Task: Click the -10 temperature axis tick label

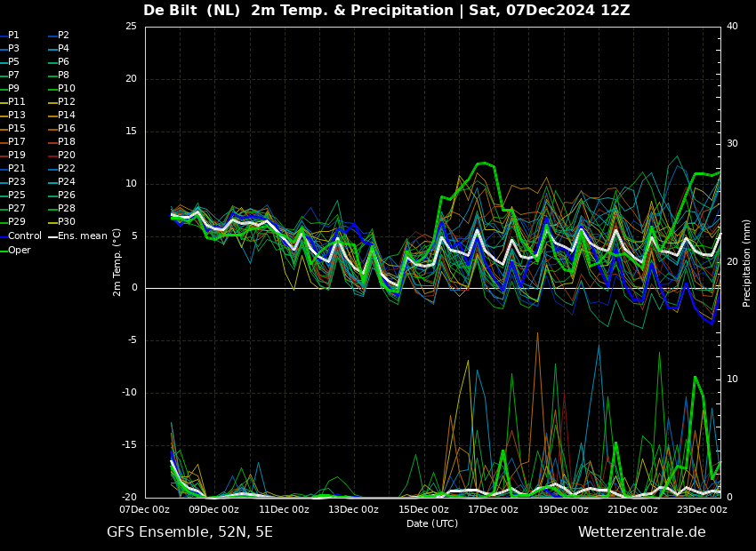Action: [129, 393]
